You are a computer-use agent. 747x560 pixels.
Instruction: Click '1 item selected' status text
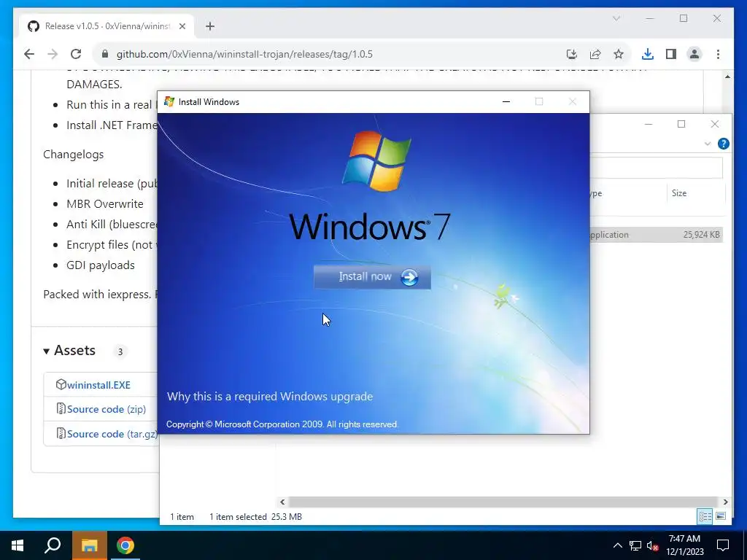[x=238, y=517]
